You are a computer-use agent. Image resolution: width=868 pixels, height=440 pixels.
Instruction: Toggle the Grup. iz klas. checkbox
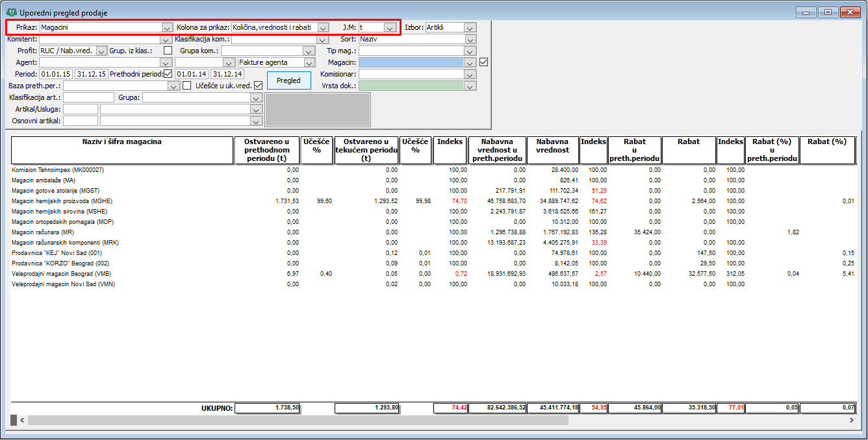click(168, 51)
